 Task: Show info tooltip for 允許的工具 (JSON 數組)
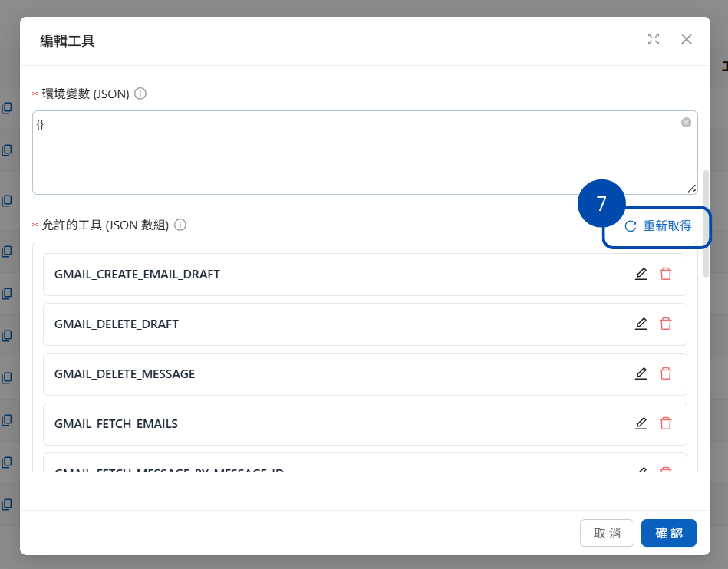click(x=180, y=225)
